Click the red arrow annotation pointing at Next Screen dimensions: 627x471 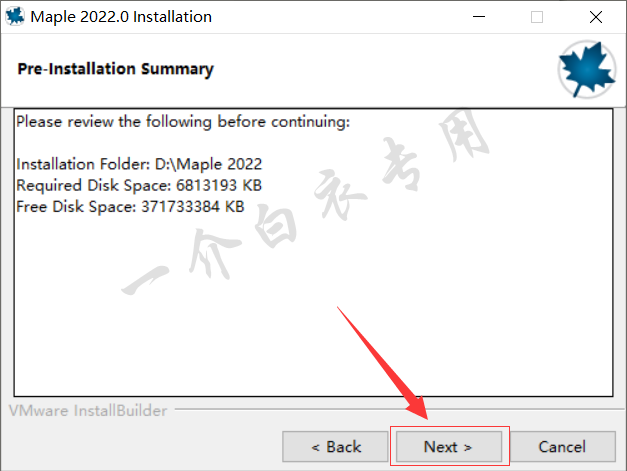tap(382, 363)
